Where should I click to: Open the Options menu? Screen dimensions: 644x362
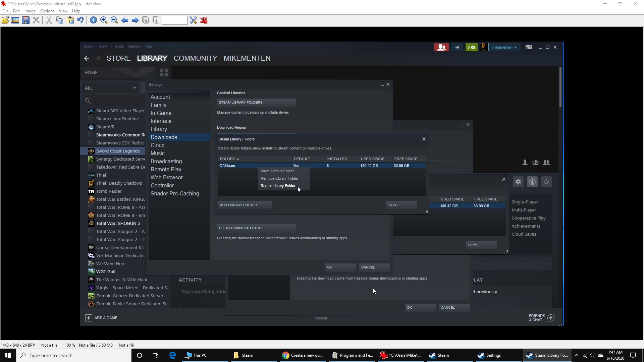point(47,11)
